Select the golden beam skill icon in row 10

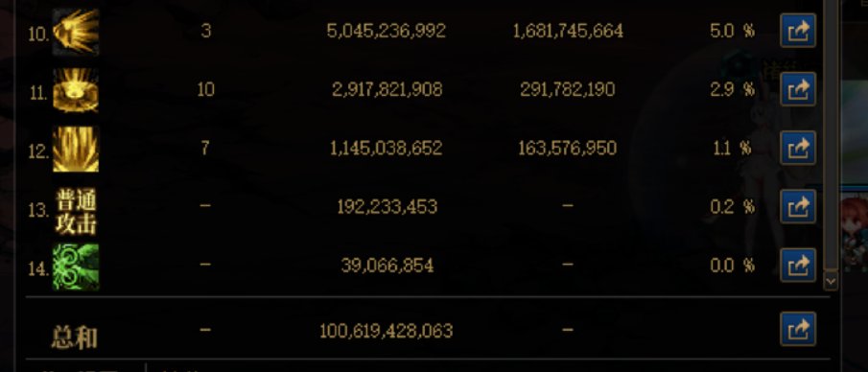click(76, 32)
